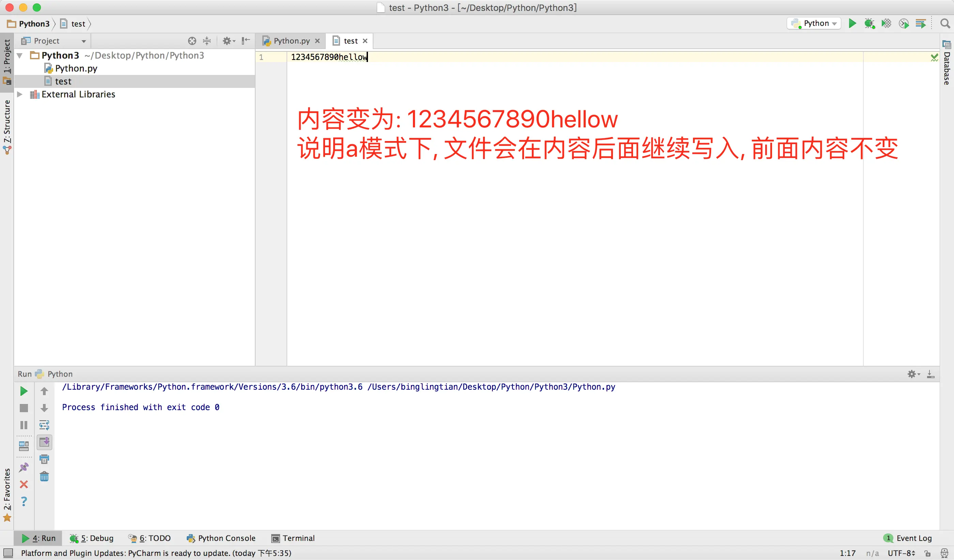This screenshot has width=954, height=560.
Task: Collapse the Python3 project folder
Action: tap(20, 56)
